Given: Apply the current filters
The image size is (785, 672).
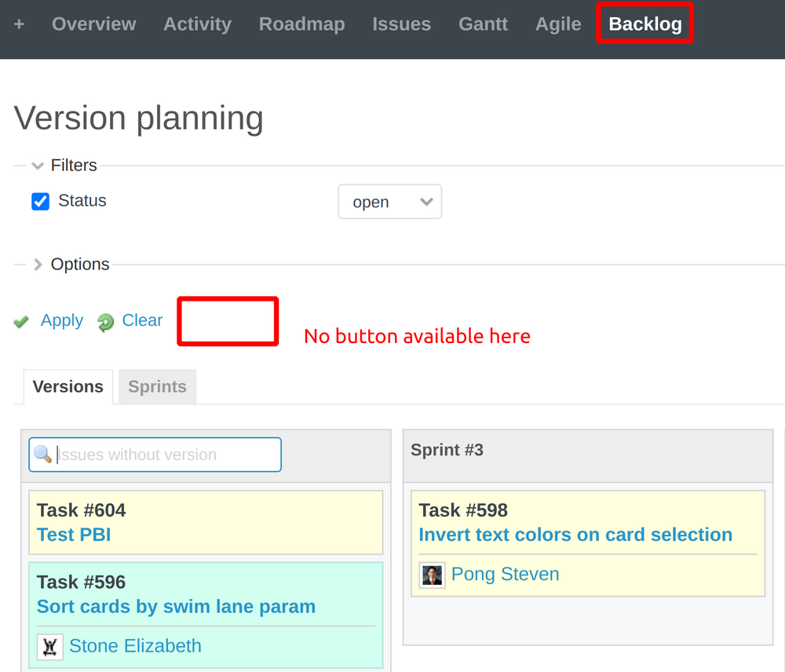Looking at the screenshot, I should pos(61,320).
